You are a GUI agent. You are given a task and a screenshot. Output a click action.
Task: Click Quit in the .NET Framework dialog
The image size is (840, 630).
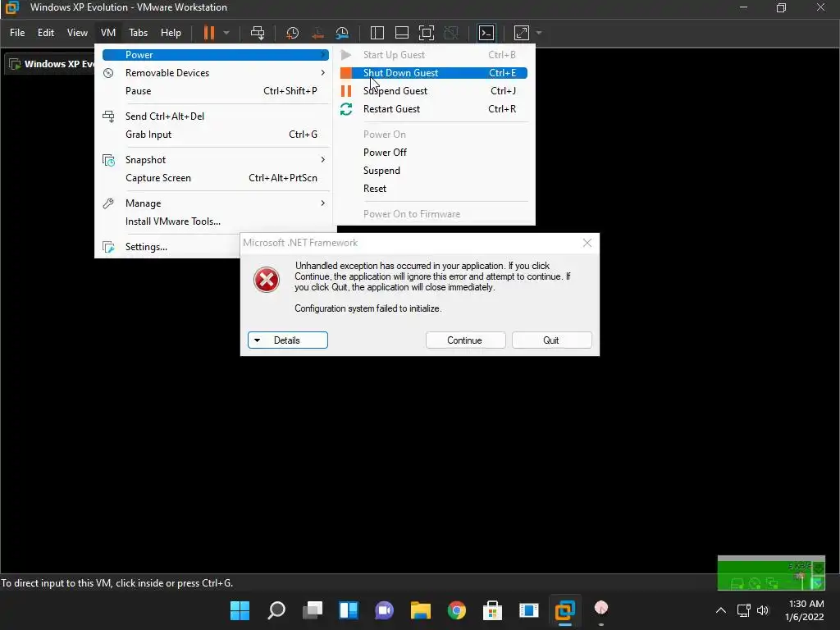(x=552, y=340)
